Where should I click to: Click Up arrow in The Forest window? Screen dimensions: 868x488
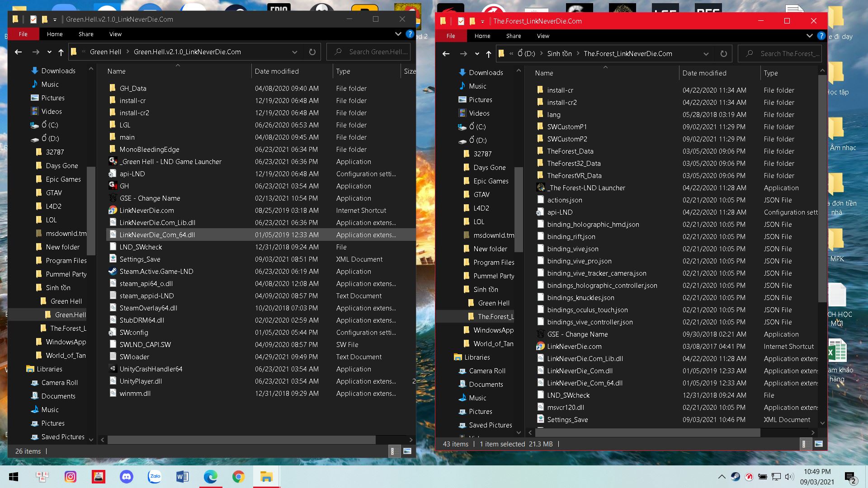(488, 54)
